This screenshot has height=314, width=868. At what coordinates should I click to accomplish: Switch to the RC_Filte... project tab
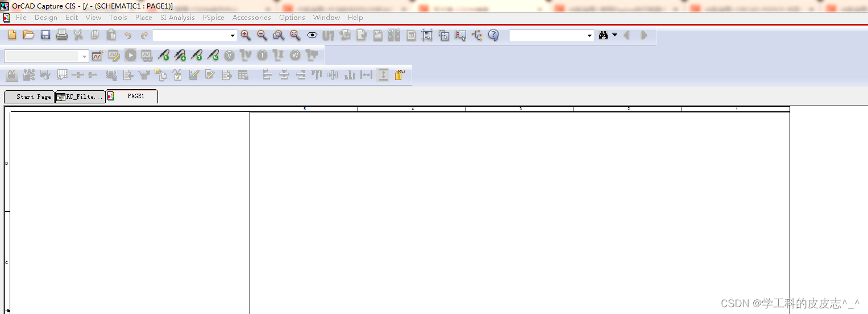(x=80, y=97)
